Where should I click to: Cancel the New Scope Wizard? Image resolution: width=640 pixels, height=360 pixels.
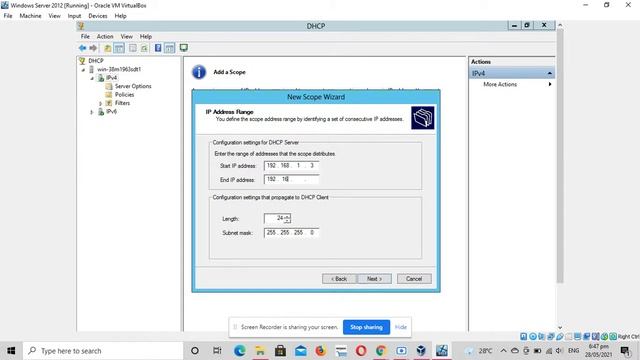[x=414, y=279]
